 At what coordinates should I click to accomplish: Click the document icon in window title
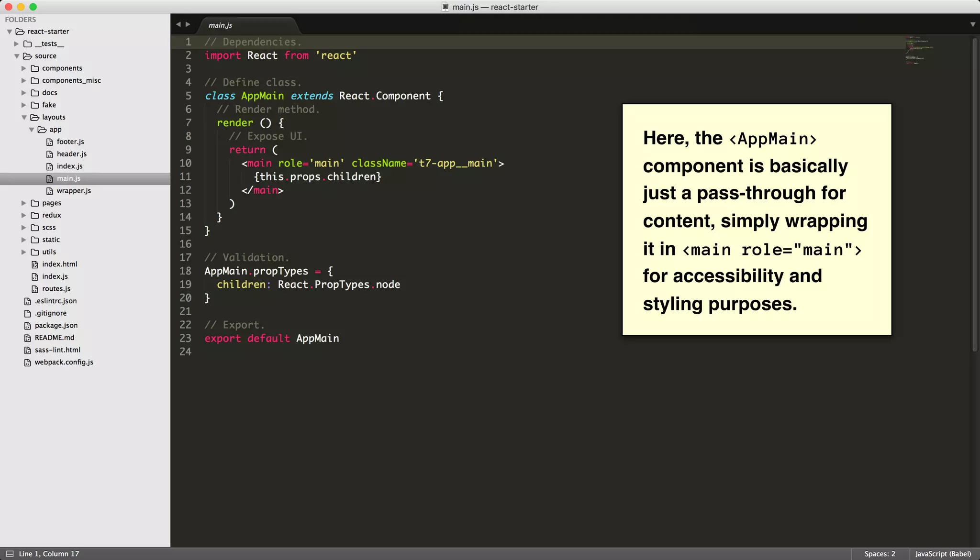[x=445, y=7]
